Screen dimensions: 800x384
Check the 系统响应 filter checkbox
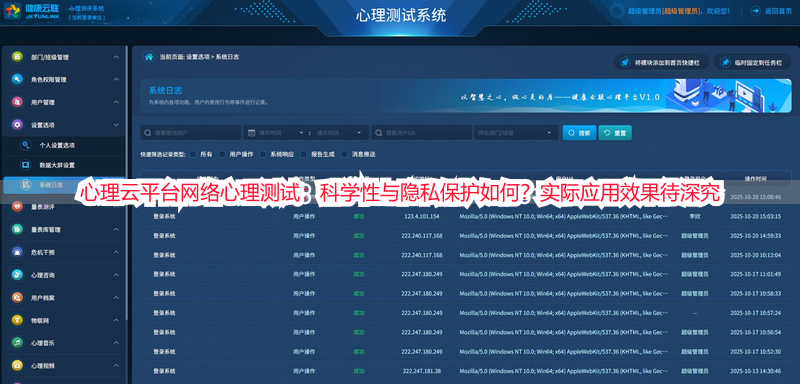(x=263, y=154)
